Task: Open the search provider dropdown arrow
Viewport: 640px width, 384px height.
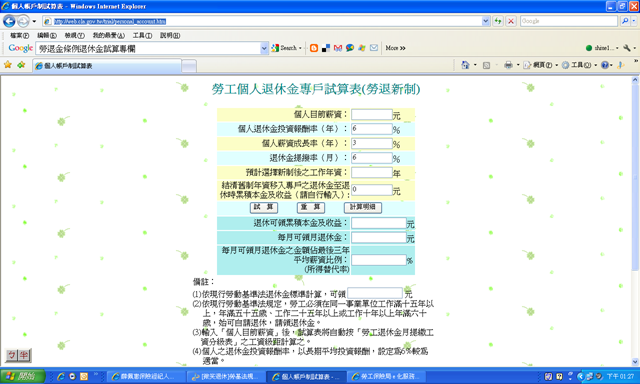Action: (x=634, y=21)
